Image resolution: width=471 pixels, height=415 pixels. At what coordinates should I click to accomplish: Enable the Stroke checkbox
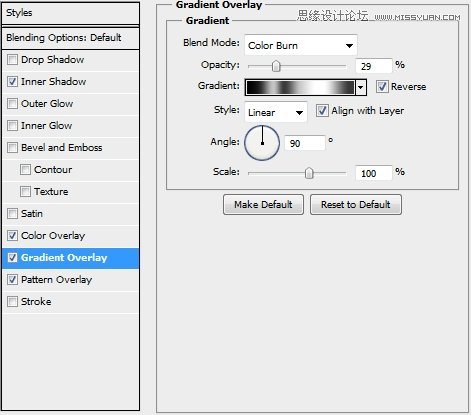click(x=12, y=302)
